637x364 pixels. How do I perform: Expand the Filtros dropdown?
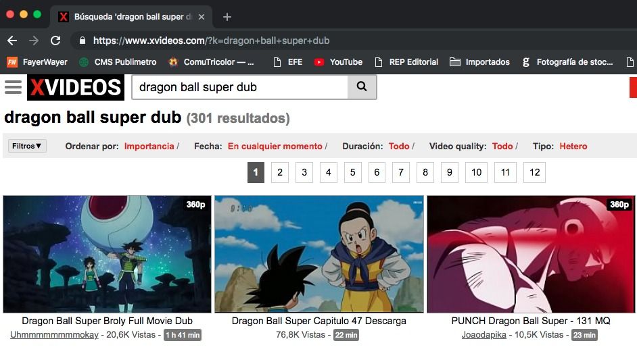coord(27,146)
